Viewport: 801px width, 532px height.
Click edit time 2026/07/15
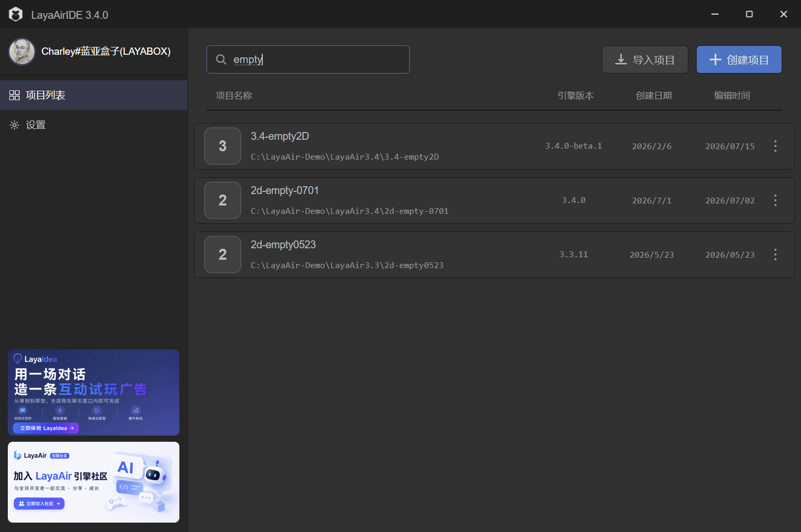(730, 147)
